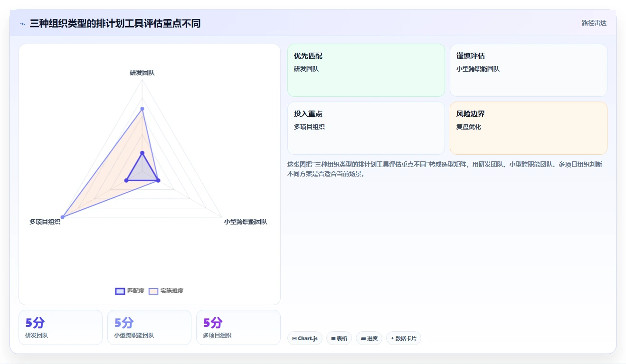626x364 pixels.
Task: Open the 优先匹配 card
Action: (x=366, y=70)
